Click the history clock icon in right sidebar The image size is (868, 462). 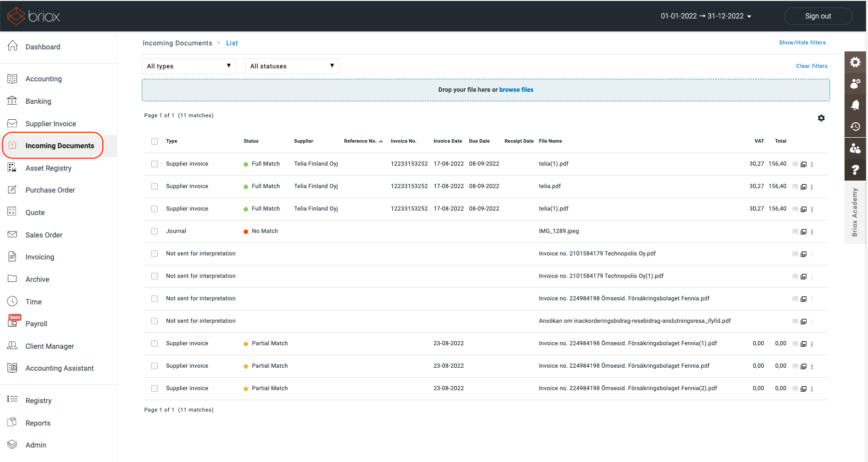pyautogui.click(x=855, y=126)
